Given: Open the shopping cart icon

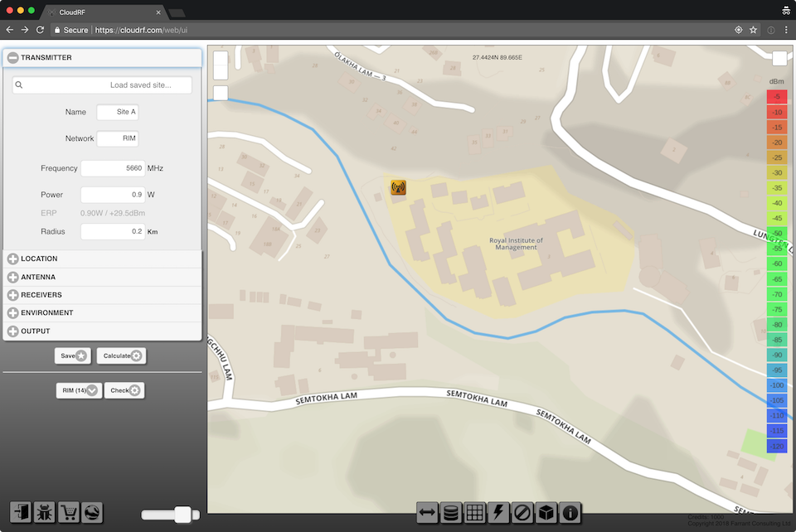Looking at the screenshot, I should click(69, 512).
